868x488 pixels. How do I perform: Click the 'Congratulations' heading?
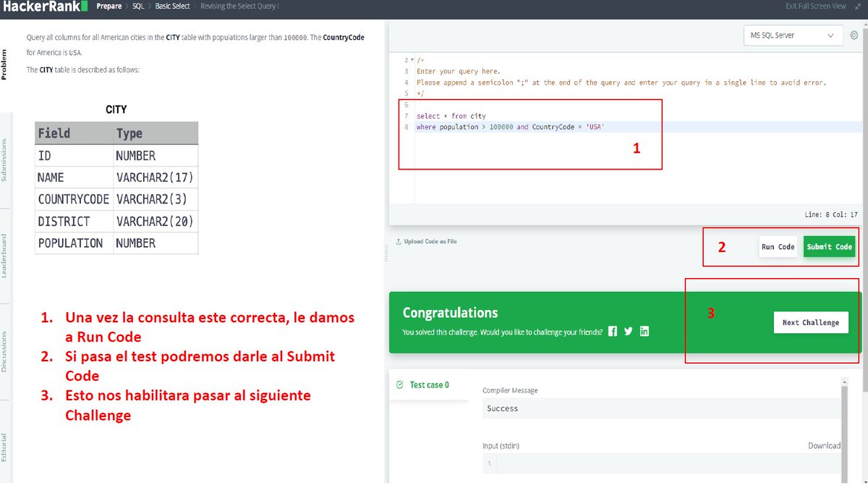click(450, 313)
